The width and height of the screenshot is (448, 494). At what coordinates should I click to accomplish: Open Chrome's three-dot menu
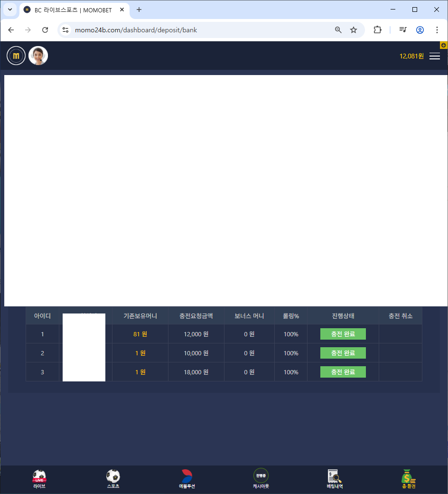437,30
